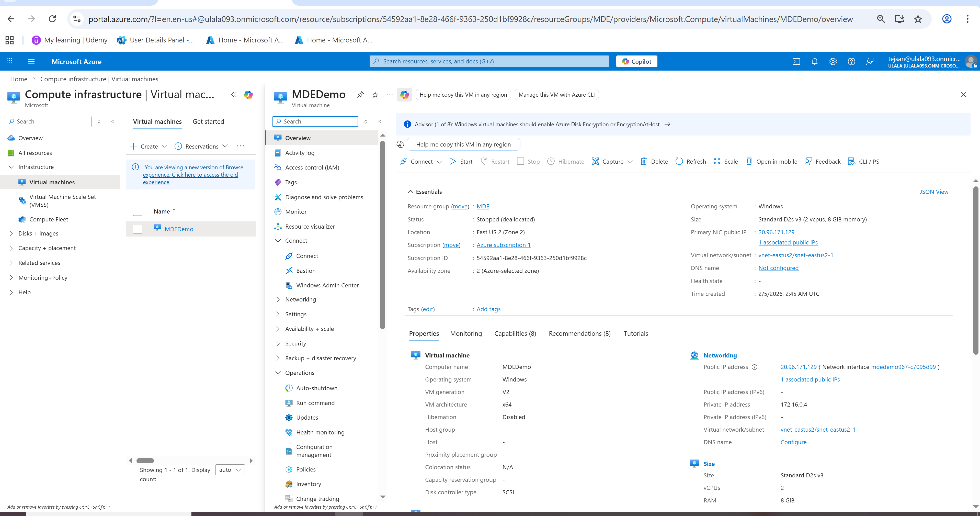Open Bastion in resource menu
This screenshot has height=516, width=980.
tap(305, 271)
